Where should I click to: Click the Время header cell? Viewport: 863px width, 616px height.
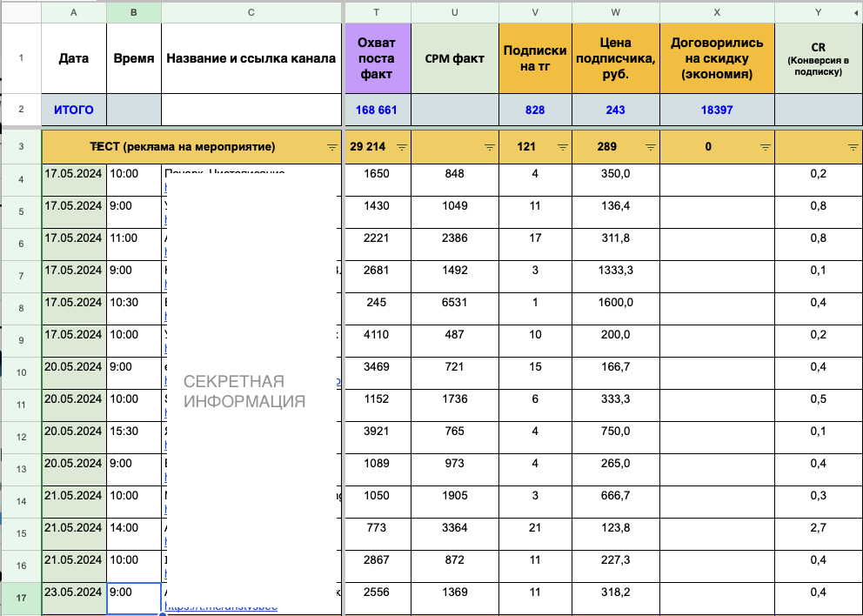(x=134, y=57)
